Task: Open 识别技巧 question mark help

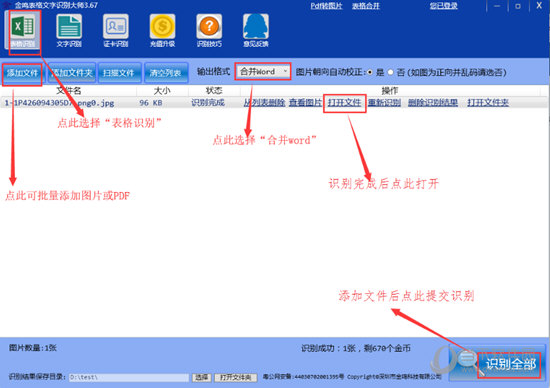Action: [209, 31]
